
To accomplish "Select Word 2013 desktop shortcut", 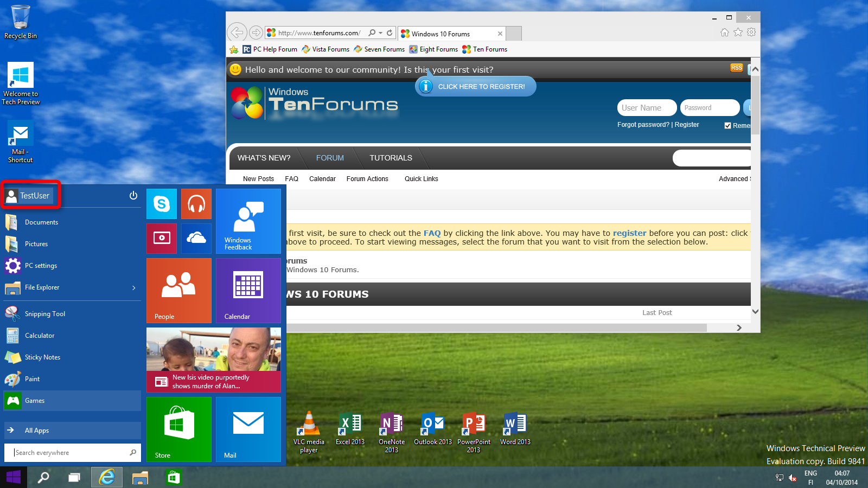I will (515, 429).
